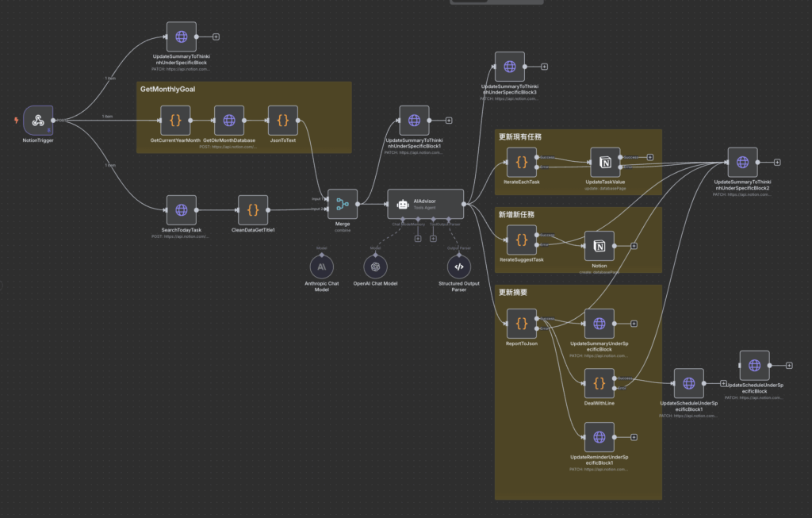Select the AIAdvisor Tools Agent node
Viewport: 812px width, 518px height.
point(426,204)
